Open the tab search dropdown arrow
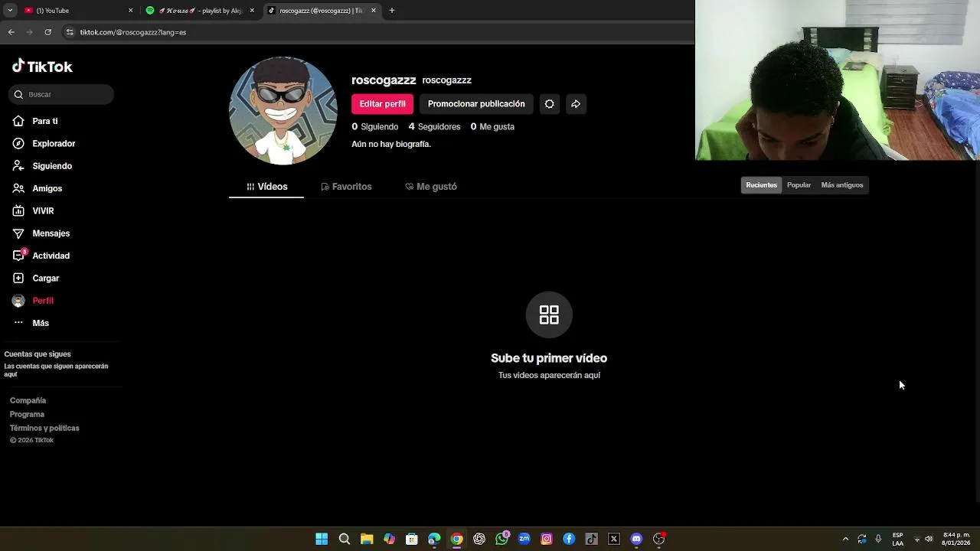Screen dimensions: 980x551 click(x=9, y=11)
